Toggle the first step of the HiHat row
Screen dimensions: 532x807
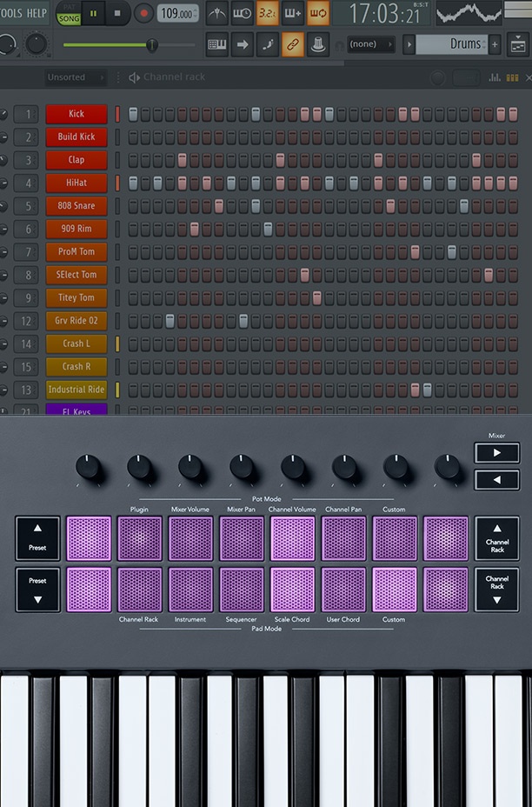coord(133,183)
